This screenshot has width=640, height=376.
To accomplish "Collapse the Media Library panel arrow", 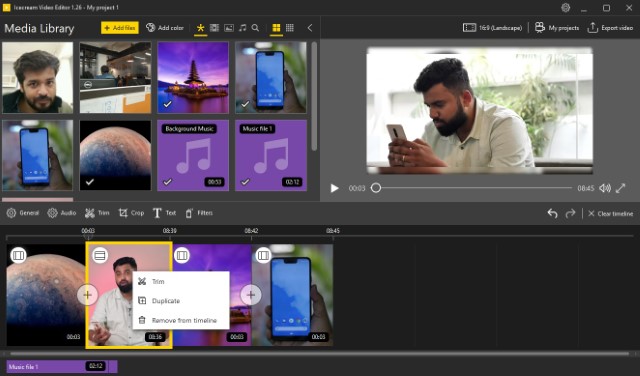I will coord(310,28).
